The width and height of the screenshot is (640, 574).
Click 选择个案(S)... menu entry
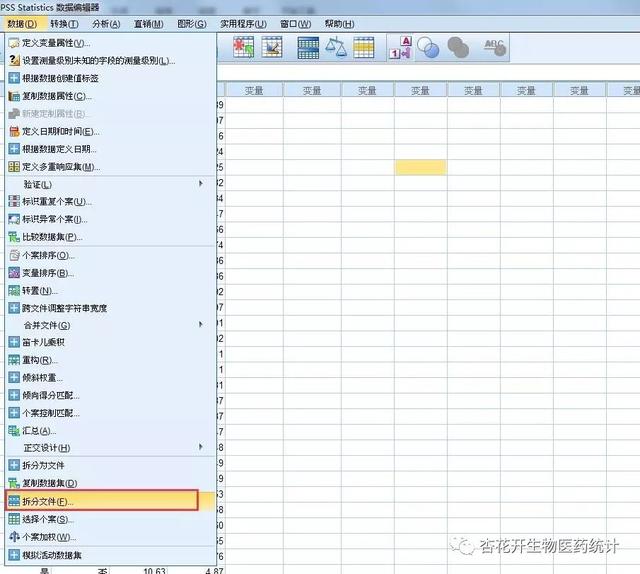[110, 519]
